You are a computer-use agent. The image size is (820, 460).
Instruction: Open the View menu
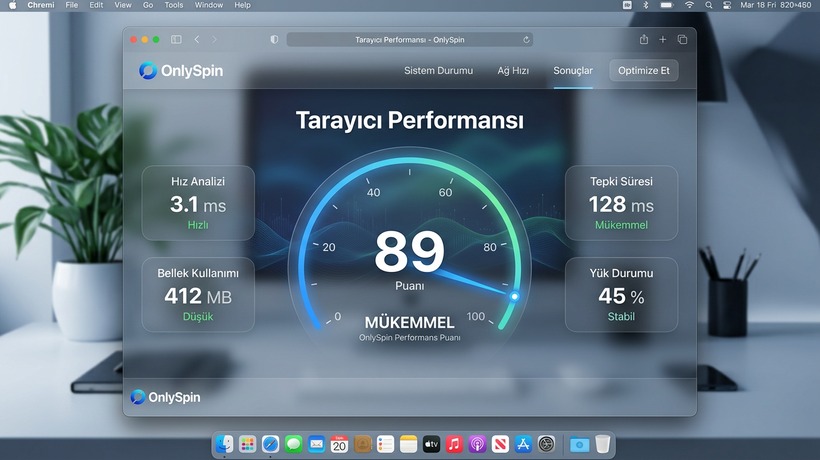click(x=123, y=5)
